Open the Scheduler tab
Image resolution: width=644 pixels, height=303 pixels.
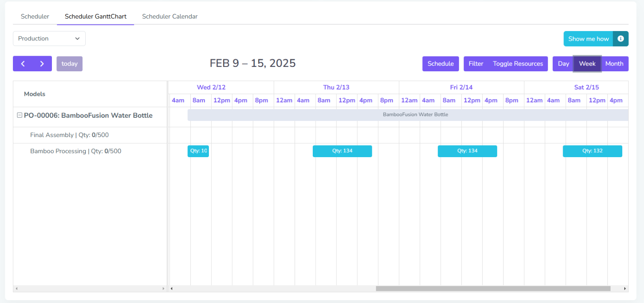click(x=35, y=17)
